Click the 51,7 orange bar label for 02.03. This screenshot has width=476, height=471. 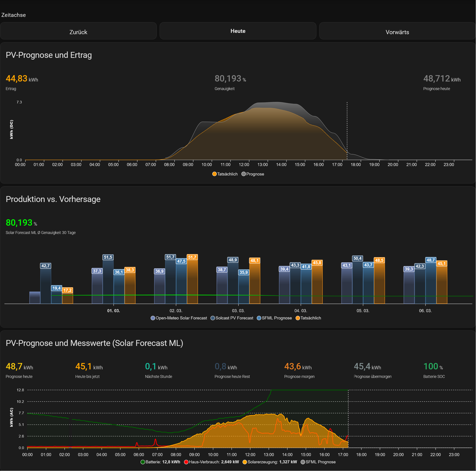pyautogui.click(x=192, y=257)
